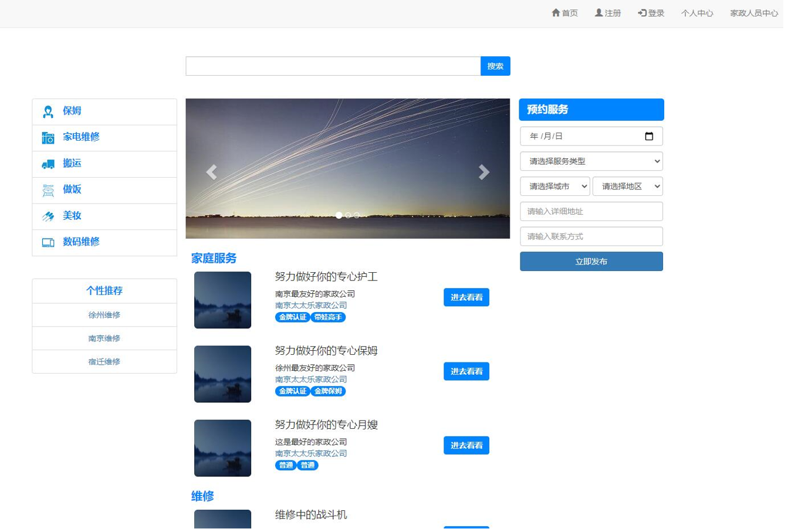
Task: Click 进去看看 for 专心护工
Action: click(x=469, y=299)
